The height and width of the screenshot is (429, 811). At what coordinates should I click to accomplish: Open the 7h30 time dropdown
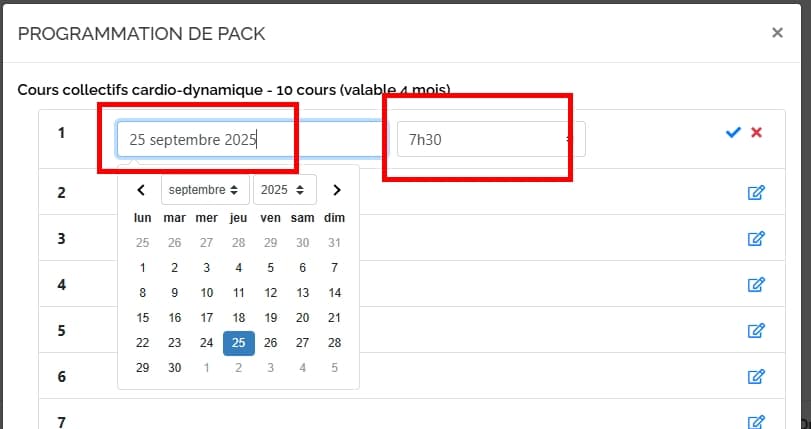click(490, 140)
